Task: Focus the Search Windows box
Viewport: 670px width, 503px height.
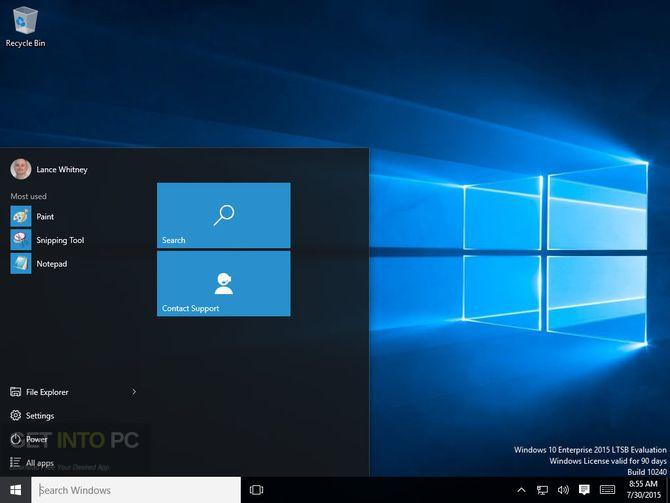Action: (x=136, y=490)
